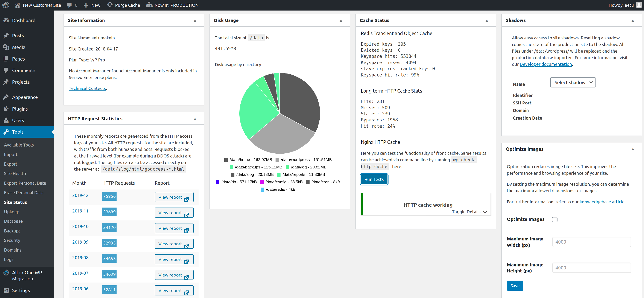Image resolution: width=644 pixels, height=298 pixels.
Task: Open the Developer documentation link
Action: (x=545, y=64)
